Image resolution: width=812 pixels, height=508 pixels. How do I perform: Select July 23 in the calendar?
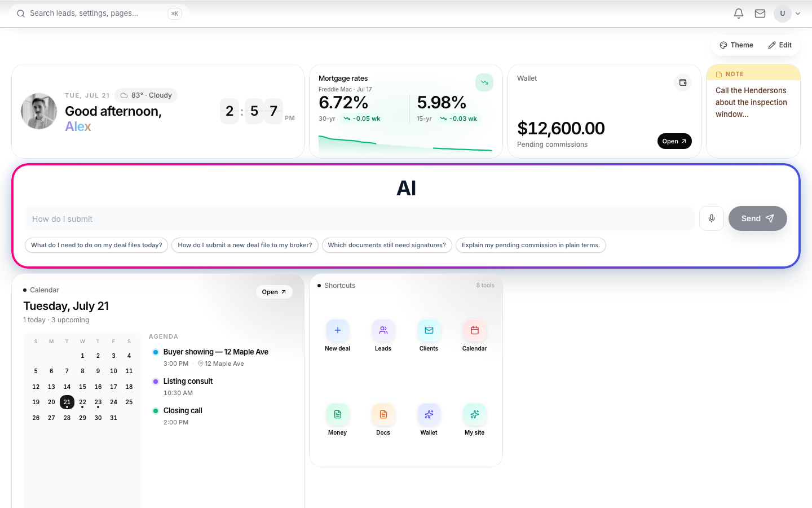click(x=98, y=402)
